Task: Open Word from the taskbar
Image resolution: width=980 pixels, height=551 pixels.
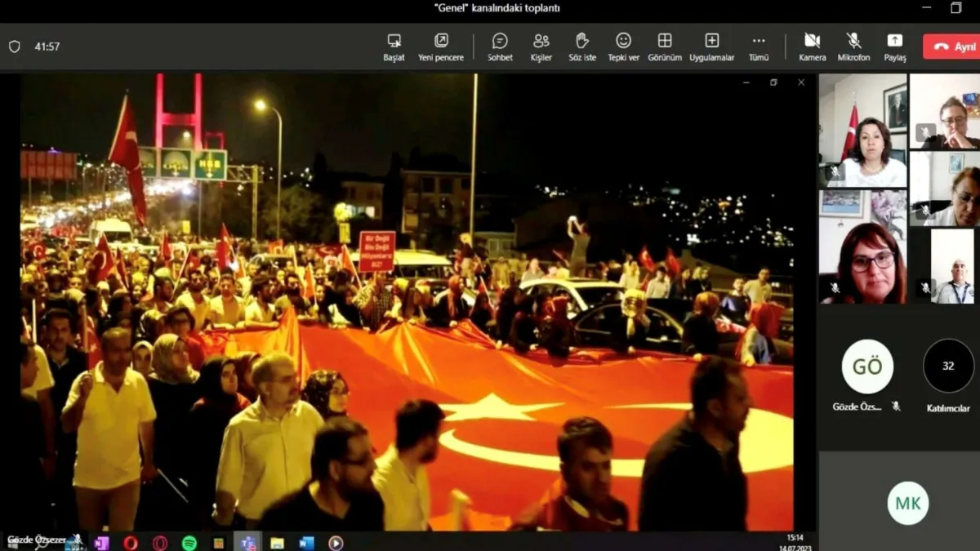Action: click(306, 543)
